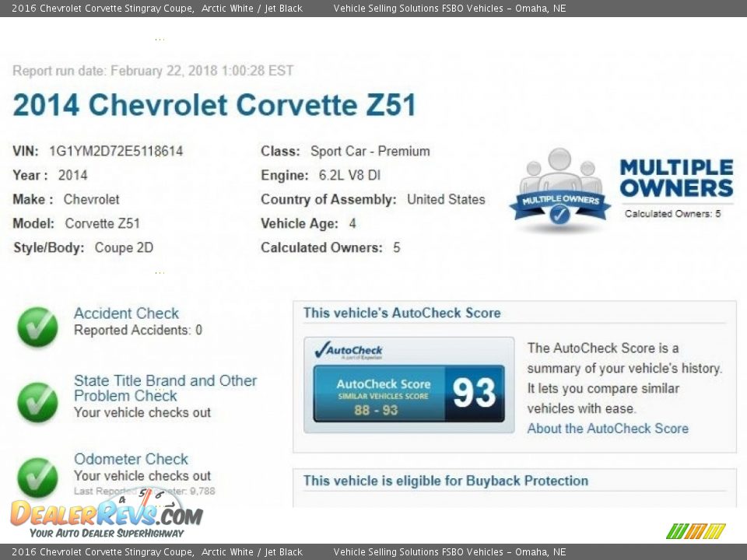Open the About the AutoCheck Score link
This screenshot has width=747, height=560.
[x=608, y=429]
